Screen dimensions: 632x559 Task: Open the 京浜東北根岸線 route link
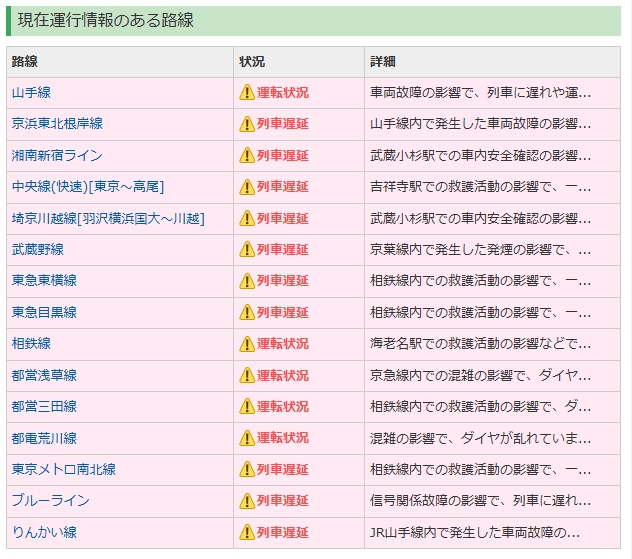click(57, 123)
